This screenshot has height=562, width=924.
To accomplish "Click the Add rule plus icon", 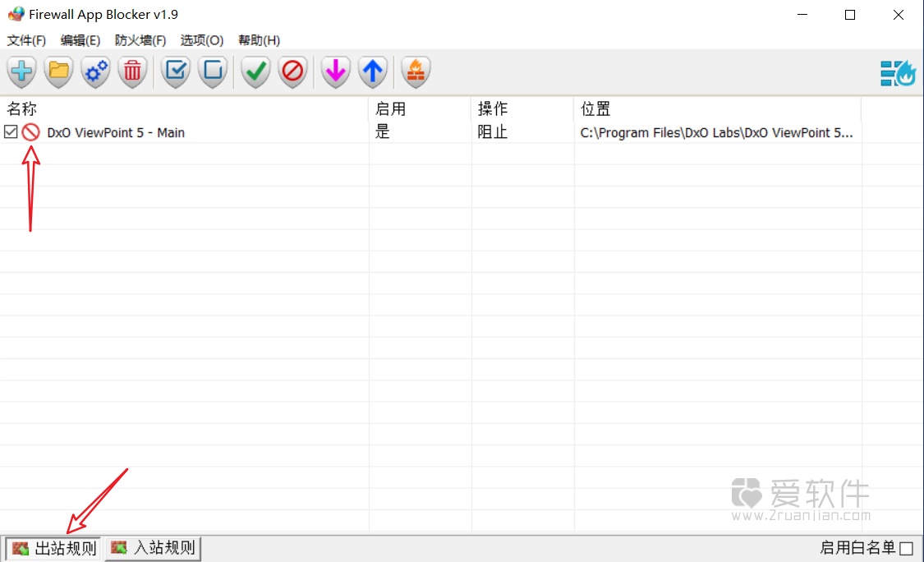I will pyautogui.click(x=21, y=71).
